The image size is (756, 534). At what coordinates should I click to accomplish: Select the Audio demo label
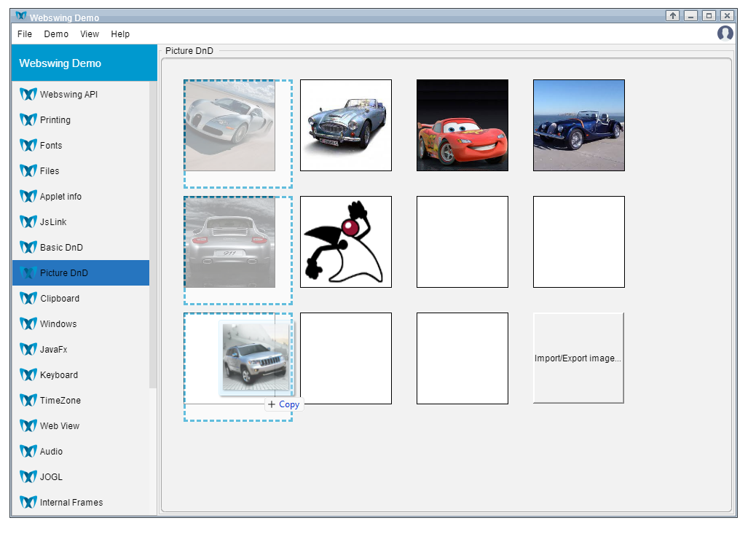51,452
